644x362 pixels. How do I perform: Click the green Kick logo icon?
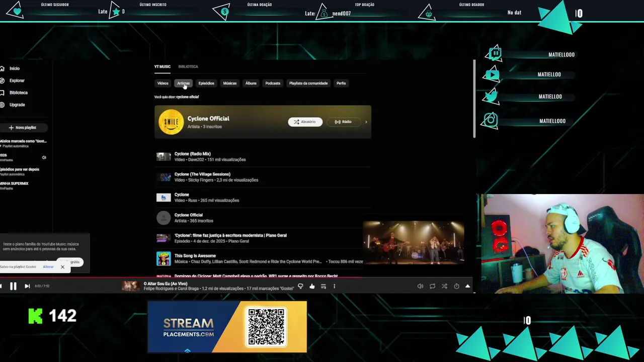point(35,316)
